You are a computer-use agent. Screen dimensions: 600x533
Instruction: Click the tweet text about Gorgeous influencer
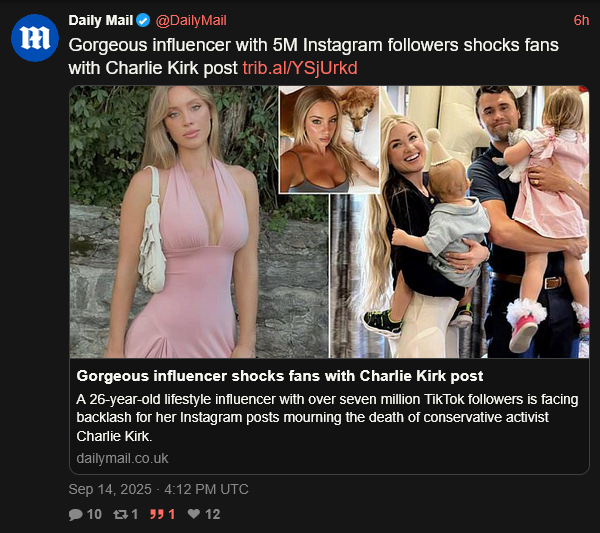(x=313, y=57)
